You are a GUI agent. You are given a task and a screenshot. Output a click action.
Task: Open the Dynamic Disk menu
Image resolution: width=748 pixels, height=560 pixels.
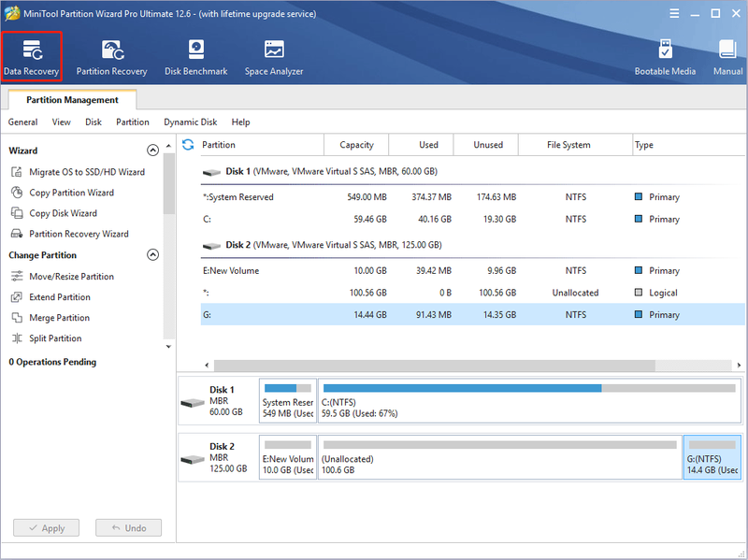[191, 122]
